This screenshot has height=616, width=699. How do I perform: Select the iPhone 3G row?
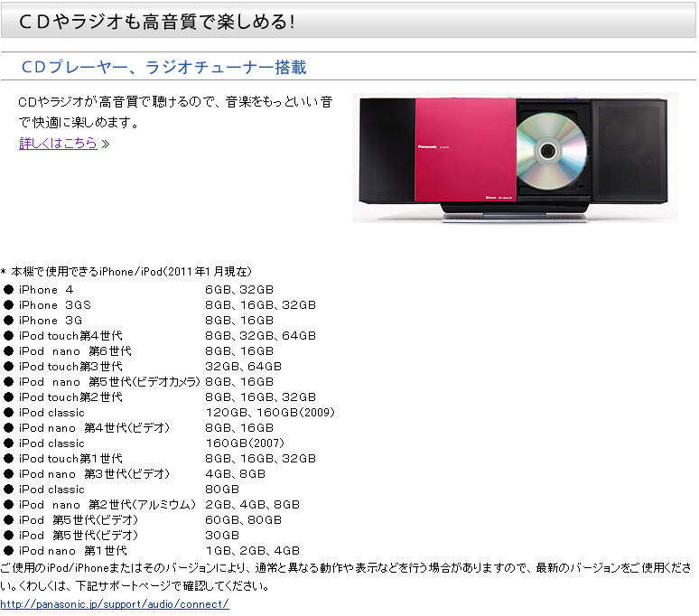click(138, 321)
